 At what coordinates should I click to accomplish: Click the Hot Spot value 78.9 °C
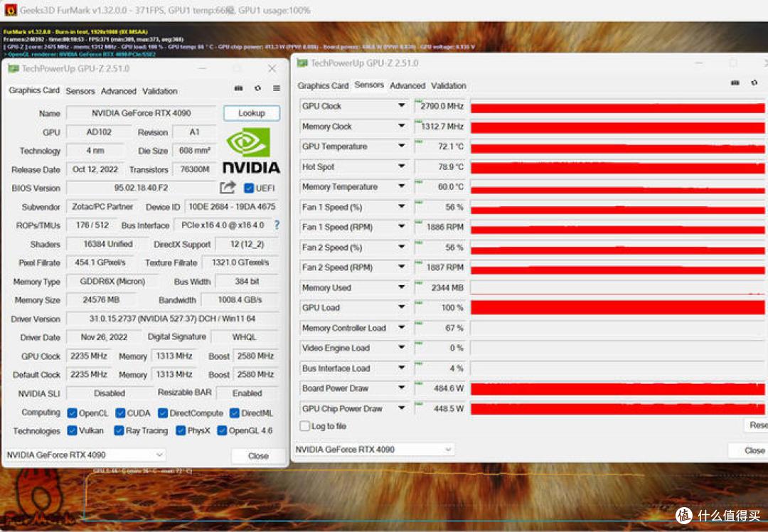tap(439, 167)
